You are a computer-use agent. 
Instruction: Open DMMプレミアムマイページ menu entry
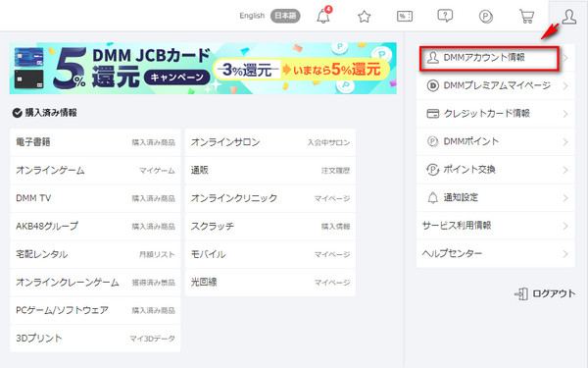coord(495,85)
